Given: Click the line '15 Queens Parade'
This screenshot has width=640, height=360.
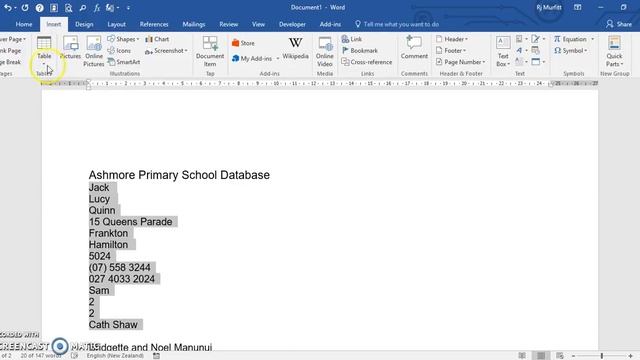Looking at the screenshot, I should [131, 222].
